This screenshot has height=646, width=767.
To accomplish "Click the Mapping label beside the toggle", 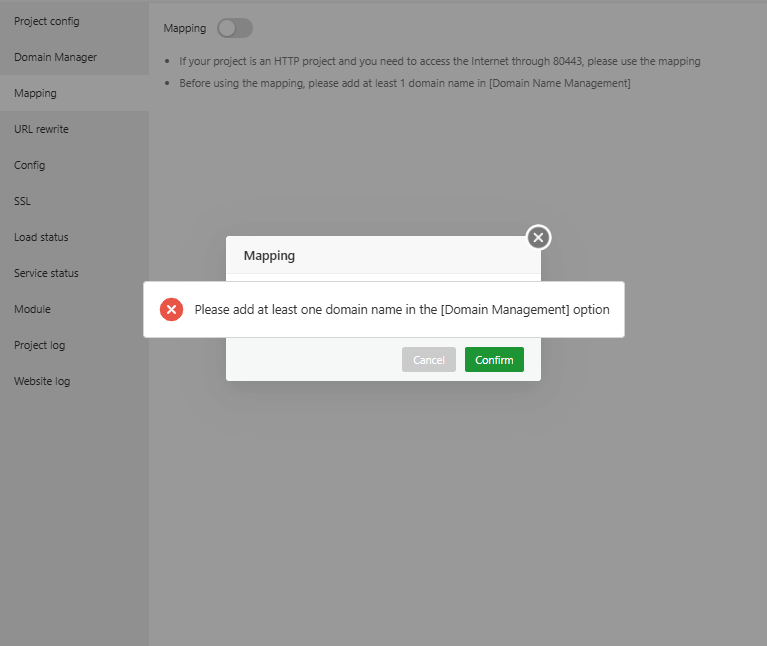I will 185,28.
